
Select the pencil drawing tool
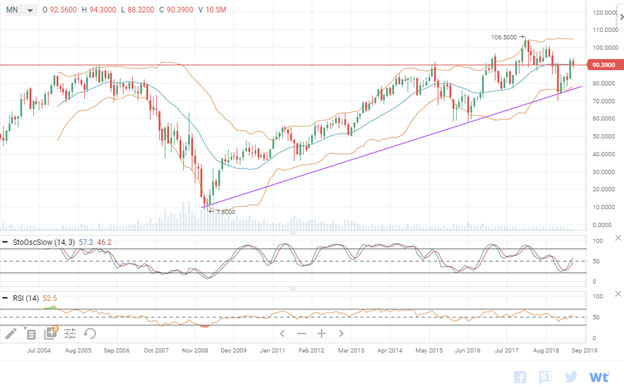[11, 333]
